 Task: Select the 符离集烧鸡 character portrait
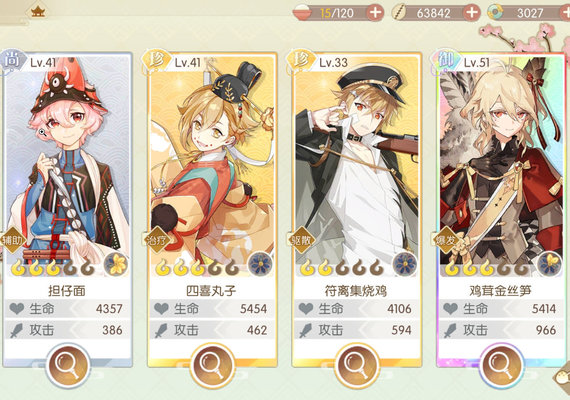(x=357, y=160)
